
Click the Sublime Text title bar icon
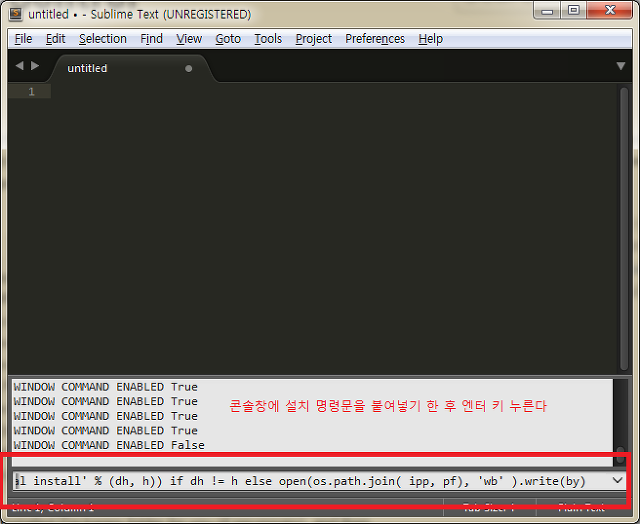16,14
